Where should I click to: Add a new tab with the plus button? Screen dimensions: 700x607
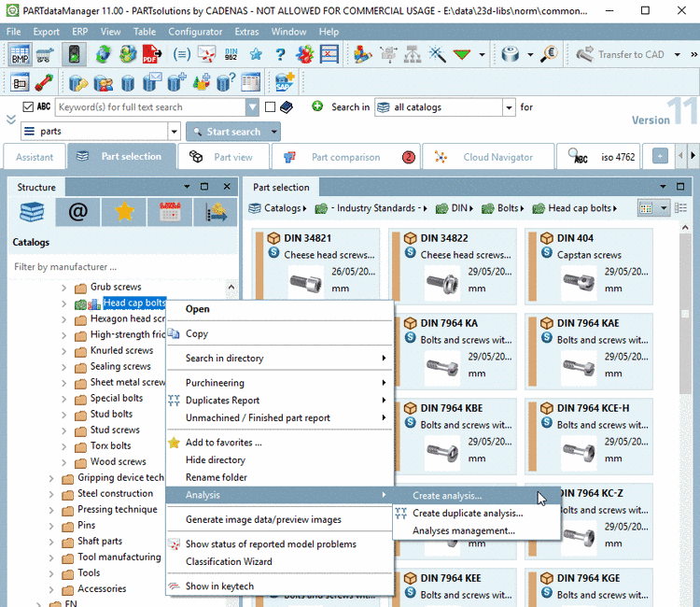(660, 156)
